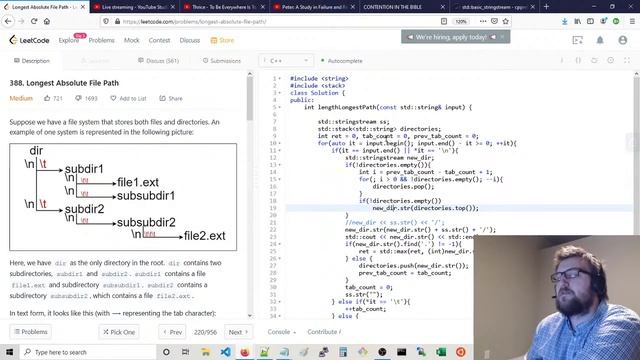640x360 pixels.
Task: Click the file system diagram image
Action: [x=123, y=197]
